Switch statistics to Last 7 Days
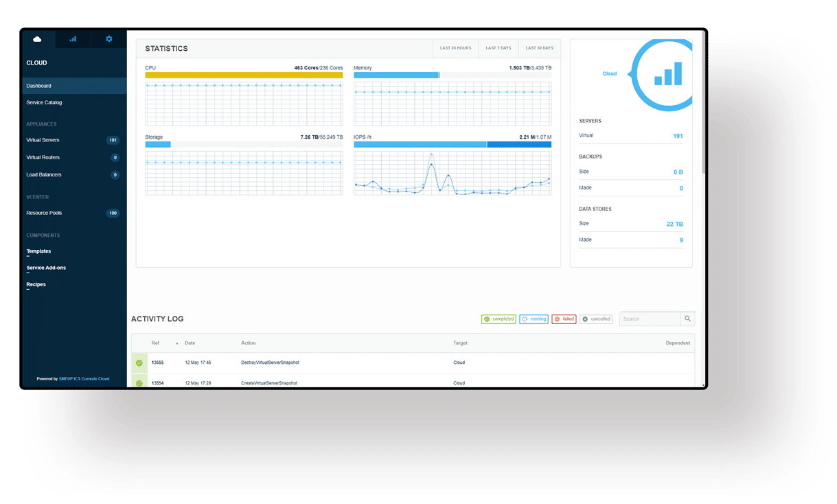This screenshot has width=837, height=504. click(x=498, y=48)
